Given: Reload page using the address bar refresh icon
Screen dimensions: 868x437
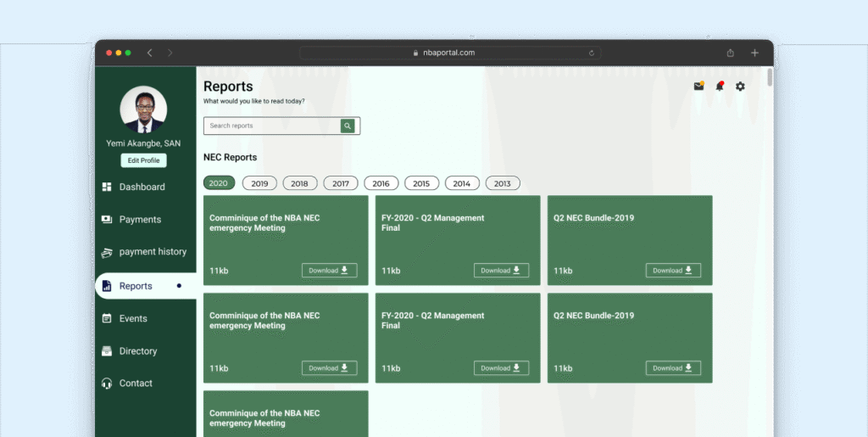Looking at the screenshot, I should (x=591, y=53).
